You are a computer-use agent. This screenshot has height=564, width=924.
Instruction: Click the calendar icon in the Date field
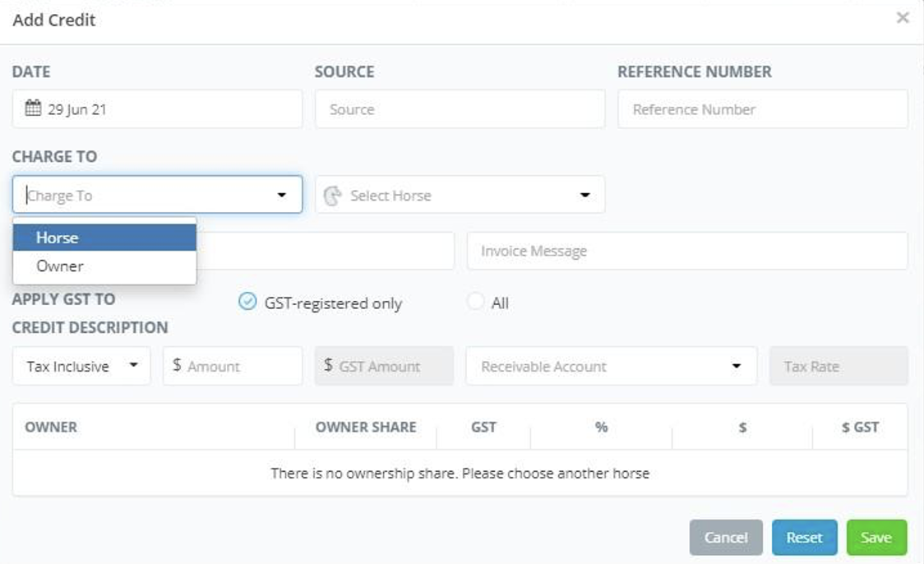pos(33,109)
